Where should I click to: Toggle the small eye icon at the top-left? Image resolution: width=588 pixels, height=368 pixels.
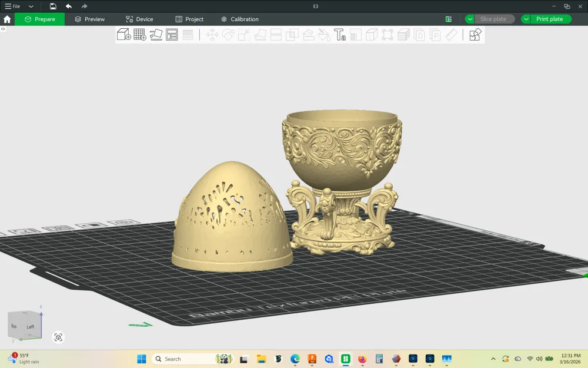tap(3, 29)
